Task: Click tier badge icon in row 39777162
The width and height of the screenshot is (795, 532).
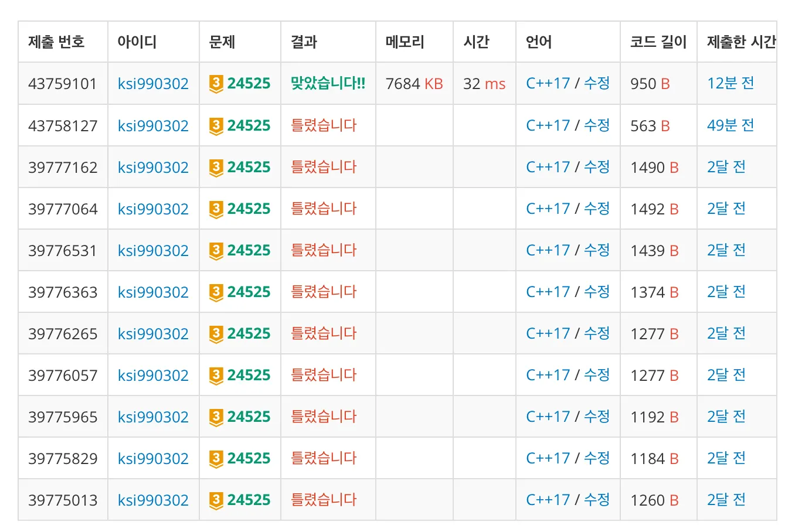Action: click(x=216, y=168)
